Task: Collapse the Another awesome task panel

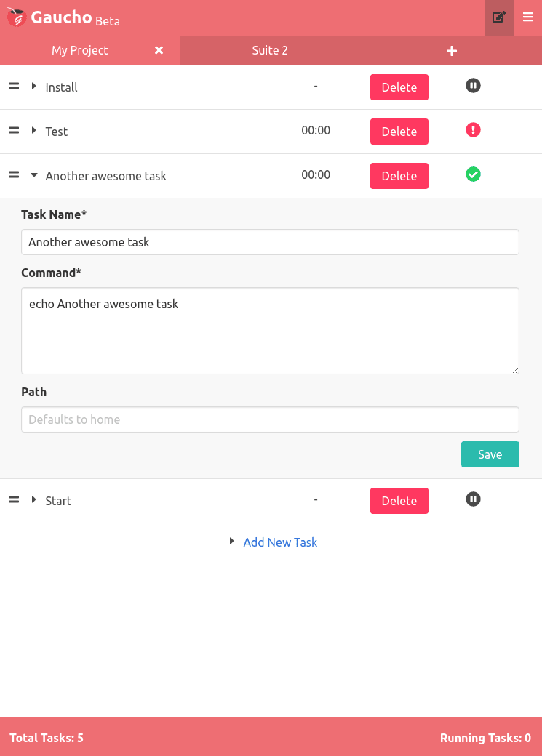Action: (33, 175)
